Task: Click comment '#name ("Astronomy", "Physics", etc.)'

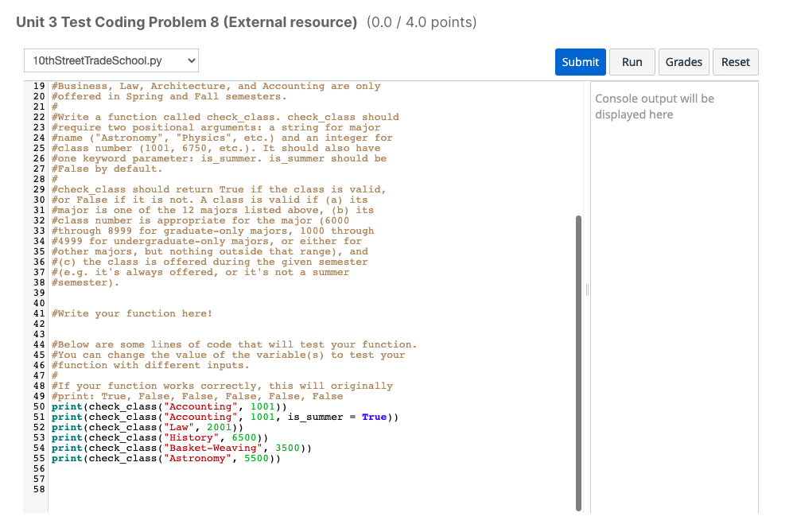Action: pyautogui.click(x=222, y=138)
